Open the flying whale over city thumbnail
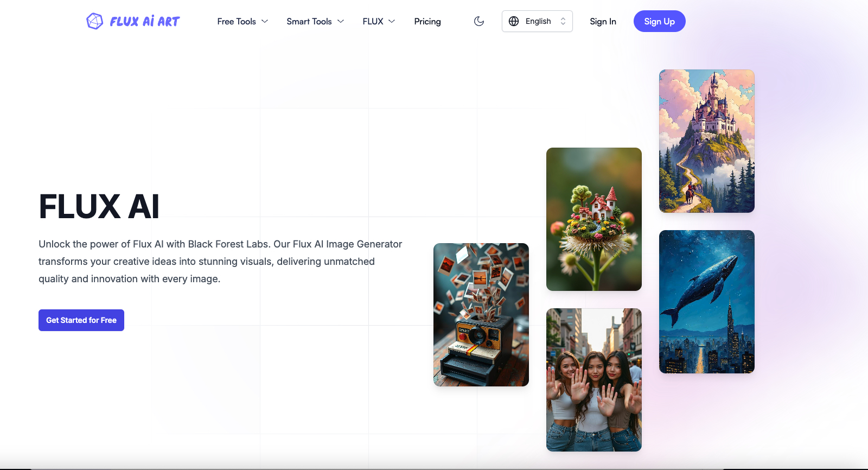Screen dimensions: 868x470 [706, 302]
